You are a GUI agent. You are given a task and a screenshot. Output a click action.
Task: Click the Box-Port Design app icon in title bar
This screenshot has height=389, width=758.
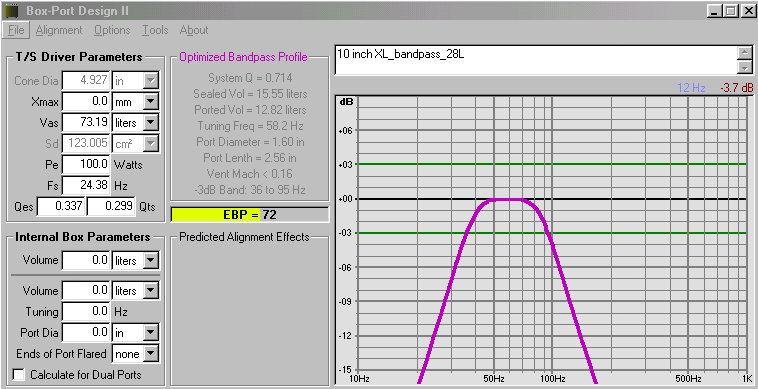[11, 10]
